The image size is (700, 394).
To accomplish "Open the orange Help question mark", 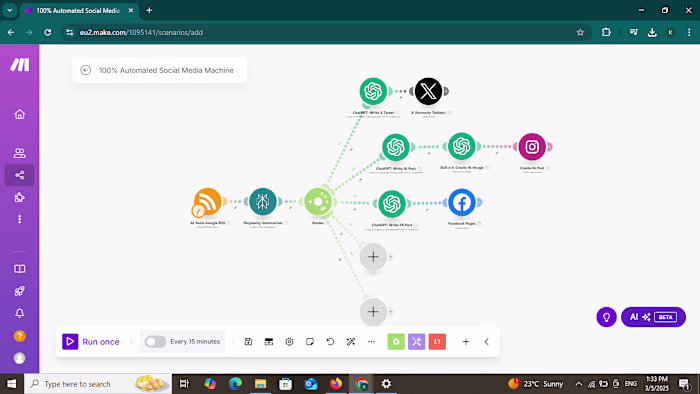I will point(20,336).
